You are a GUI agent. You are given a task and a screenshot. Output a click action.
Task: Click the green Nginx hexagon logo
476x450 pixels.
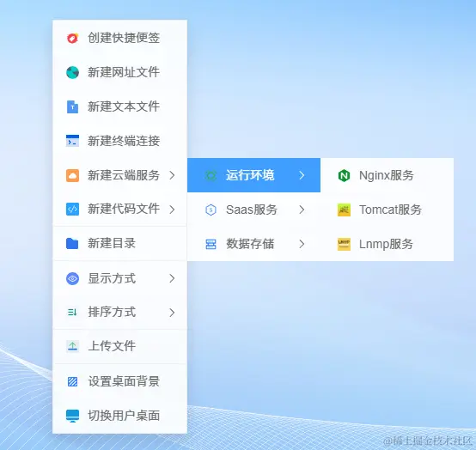point(344,175)
